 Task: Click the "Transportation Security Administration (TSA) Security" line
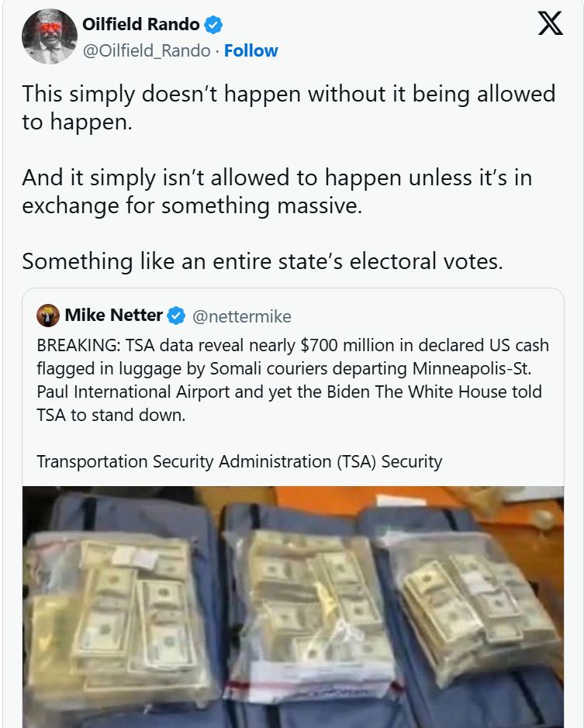click(239, 462)
